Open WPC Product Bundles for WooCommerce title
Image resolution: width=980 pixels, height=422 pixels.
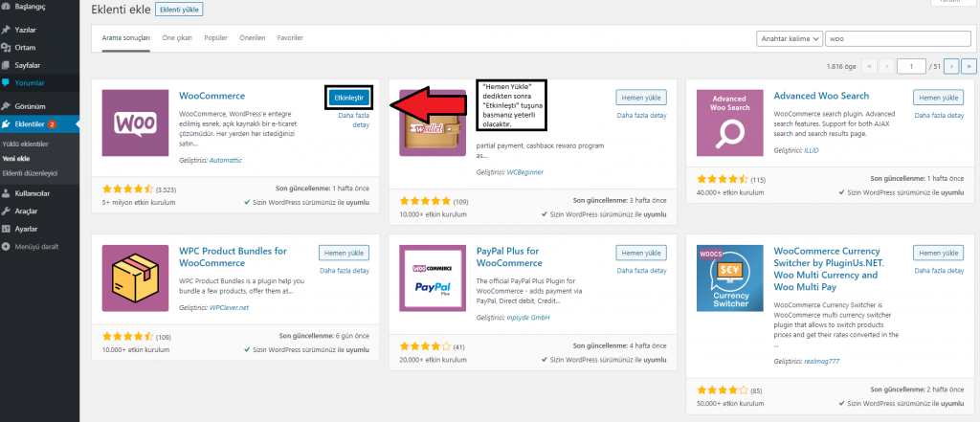pos(234,257)
